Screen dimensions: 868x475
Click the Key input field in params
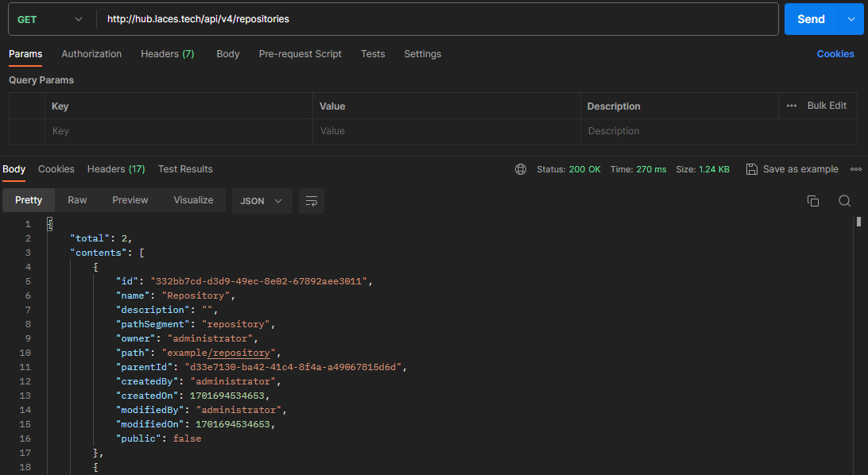point(179,131)
